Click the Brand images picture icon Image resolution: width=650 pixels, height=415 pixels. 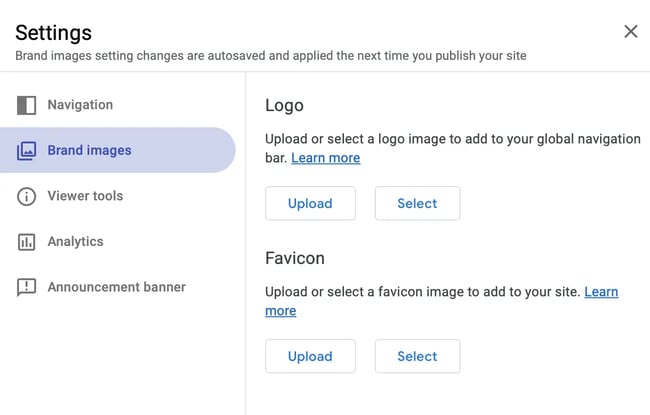[x=26, y=150]
